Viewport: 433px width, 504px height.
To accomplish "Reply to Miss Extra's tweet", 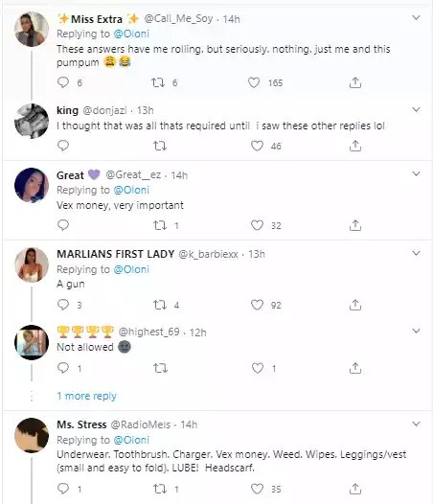I will click(63, 82).
